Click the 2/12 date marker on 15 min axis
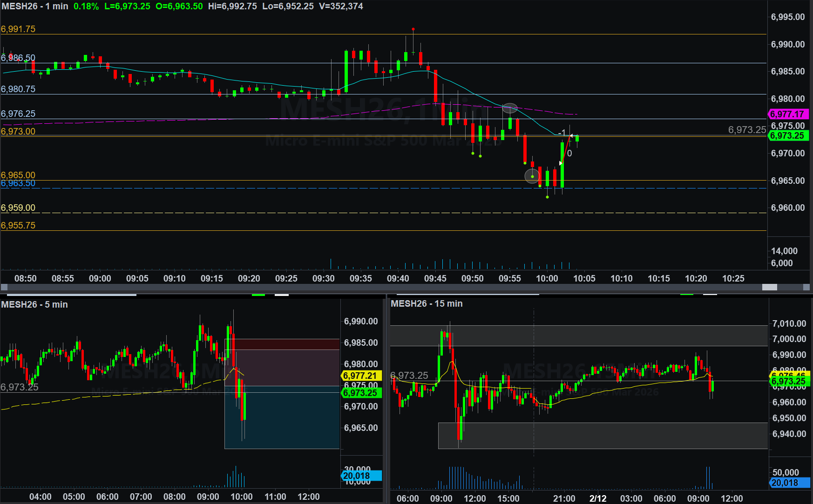 [x=598, y=498]
